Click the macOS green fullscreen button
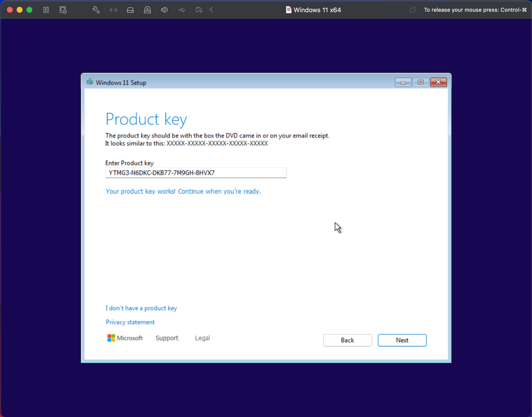 point(29,10)
